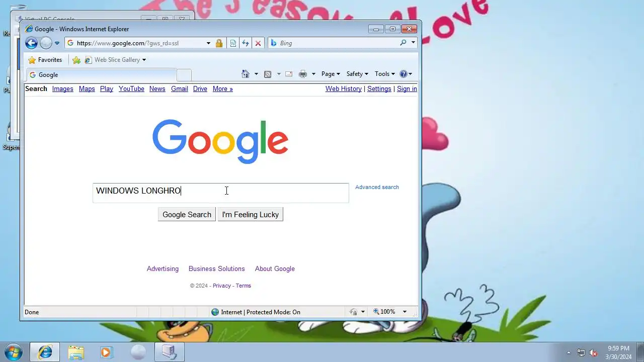This screenshot has height=362, width=644.
Task: Open the Advertising footer link
Action: [x=163, y=269]
